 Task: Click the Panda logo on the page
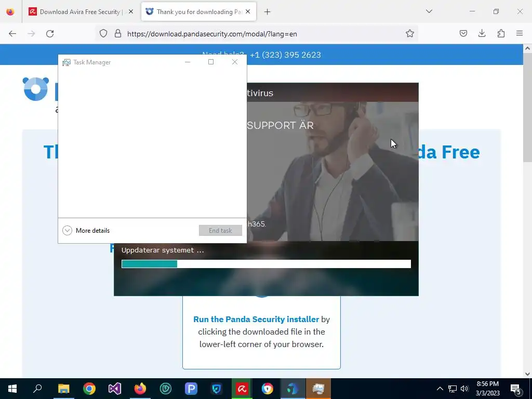point(36,89)
